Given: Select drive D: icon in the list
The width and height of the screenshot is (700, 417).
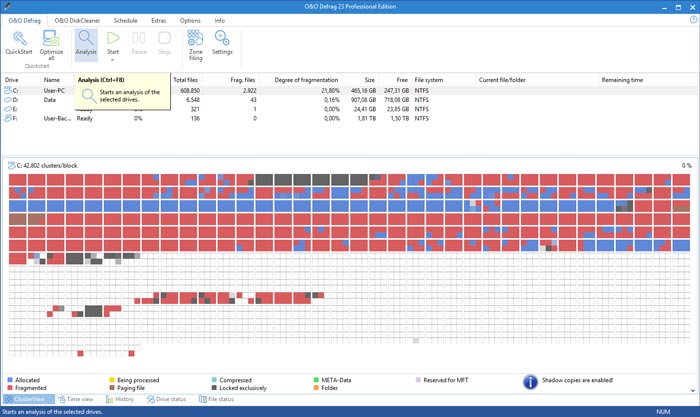Looking at the screenshot, I should 8,100.
